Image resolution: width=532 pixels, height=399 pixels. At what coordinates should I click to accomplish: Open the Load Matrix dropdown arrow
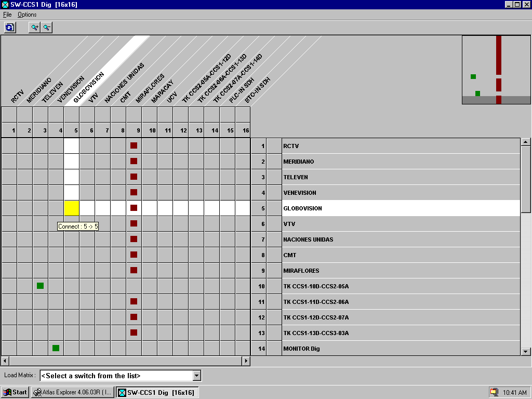(196, 376)
